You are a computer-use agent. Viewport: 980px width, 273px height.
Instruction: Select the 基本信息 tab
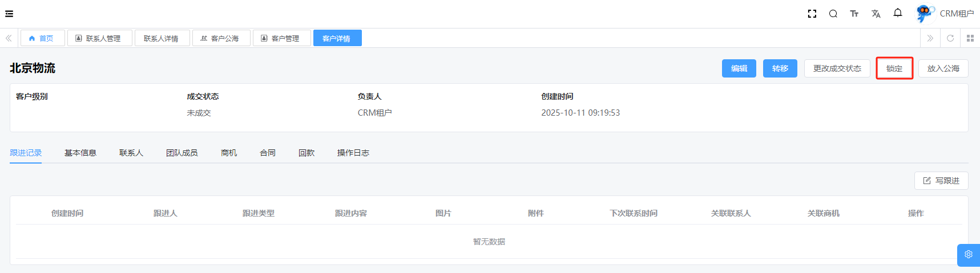(x=80, y=153)
